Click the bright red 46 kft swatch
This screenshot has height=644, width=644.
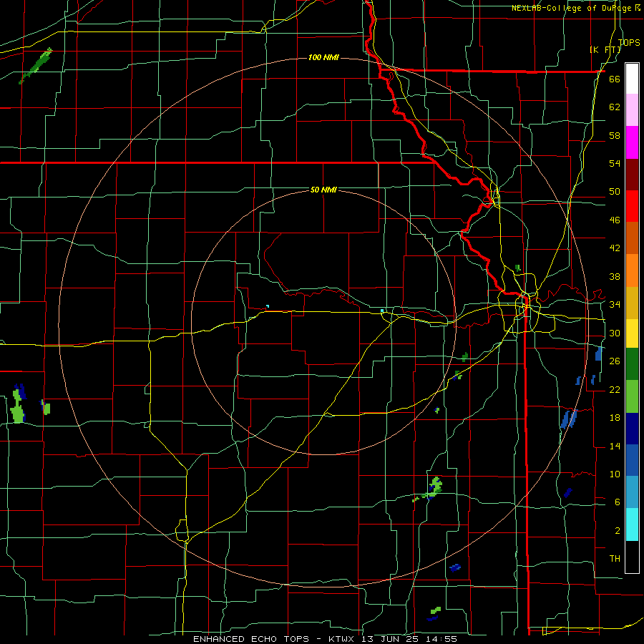tap(632, 206)
